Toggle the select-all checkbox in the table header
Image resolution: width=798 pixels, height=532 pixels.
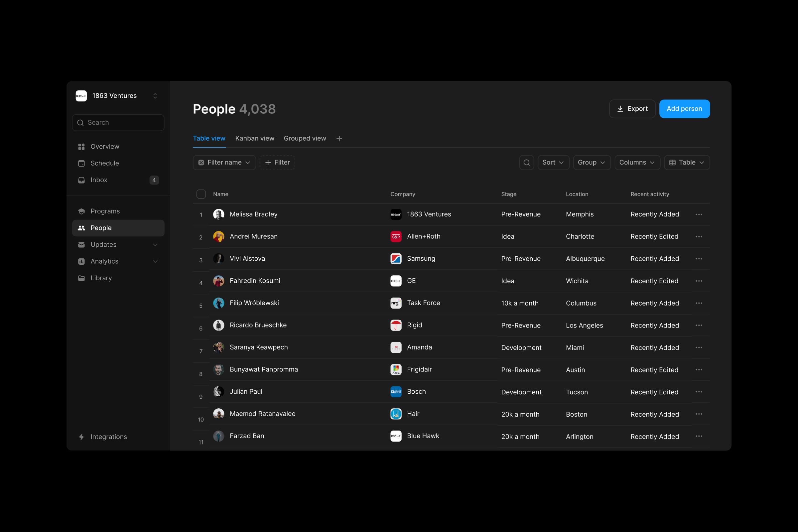pos(201,194)
